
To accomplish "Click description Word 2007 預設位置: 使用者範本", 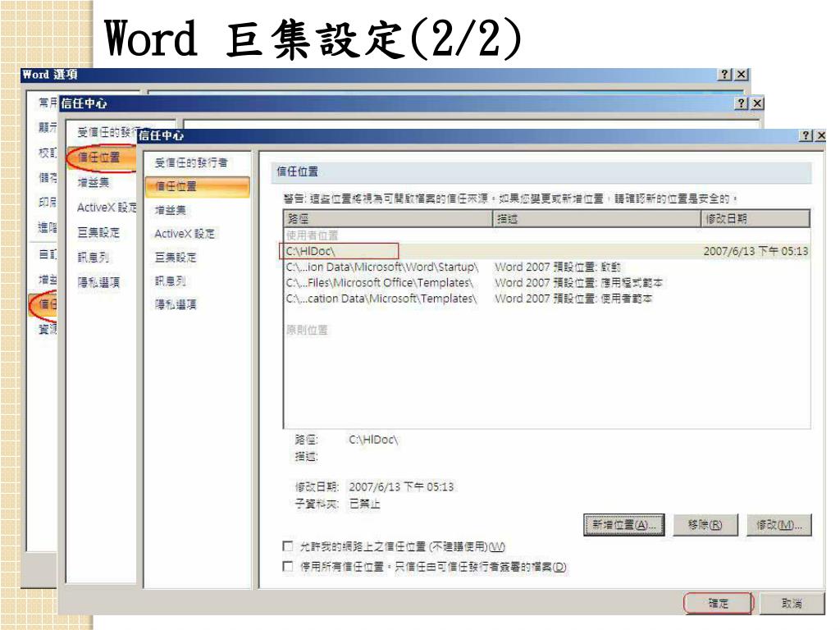I will point(573,299).
